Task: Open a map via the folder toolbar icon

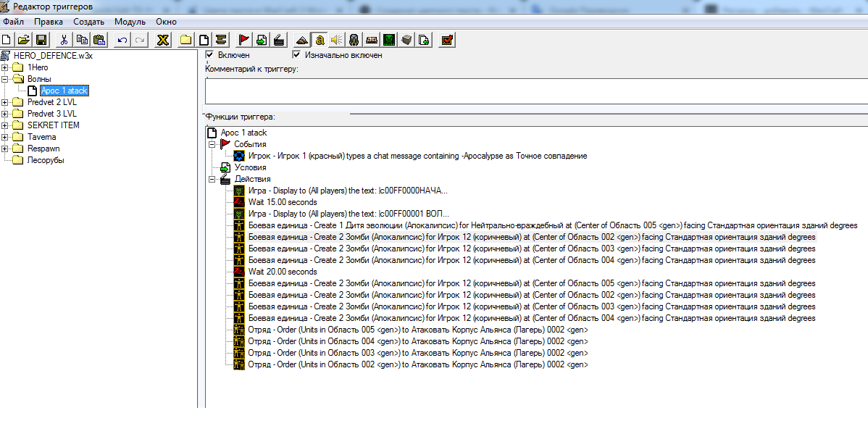Action: pyautogui.click(x=22, y=39)
